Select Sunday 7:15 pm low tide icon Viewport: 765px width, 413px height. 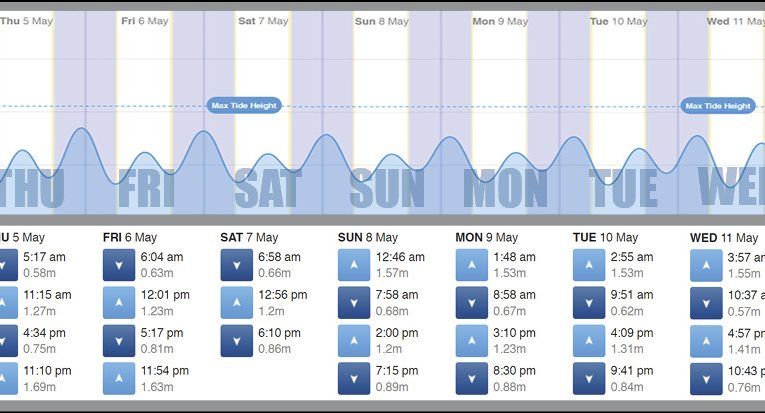pyautogui.click(x=354, y=378)
